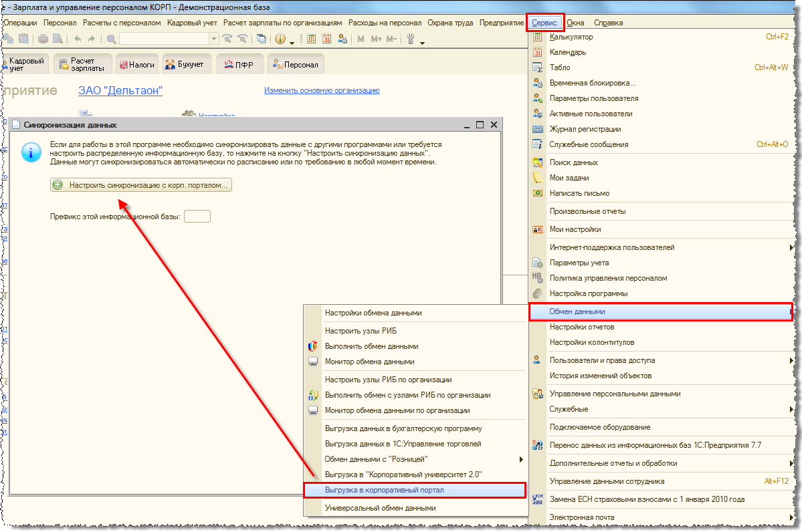
Task: Open the dropdown arrow next to the Info icon
Action: 292,42
